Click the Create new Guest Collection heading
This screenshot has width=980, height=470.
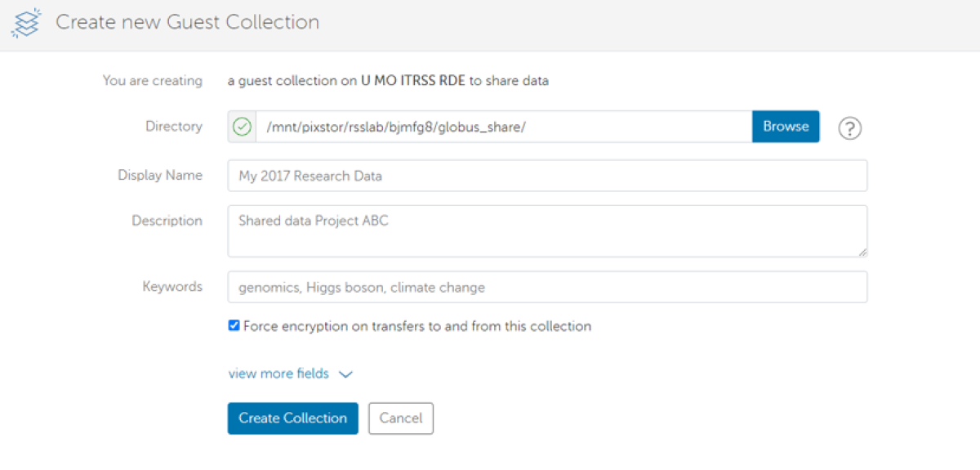(x=187, y=22)
